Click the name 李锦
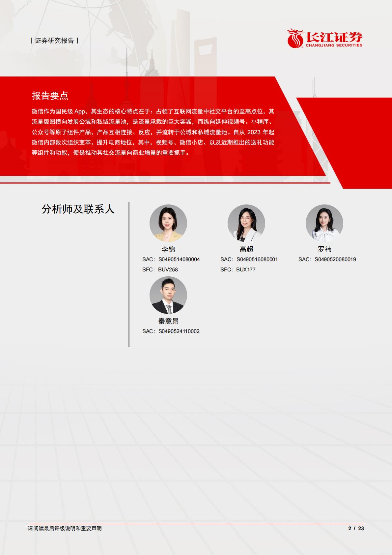Screen dimensions: 392x555 (168, 249)
